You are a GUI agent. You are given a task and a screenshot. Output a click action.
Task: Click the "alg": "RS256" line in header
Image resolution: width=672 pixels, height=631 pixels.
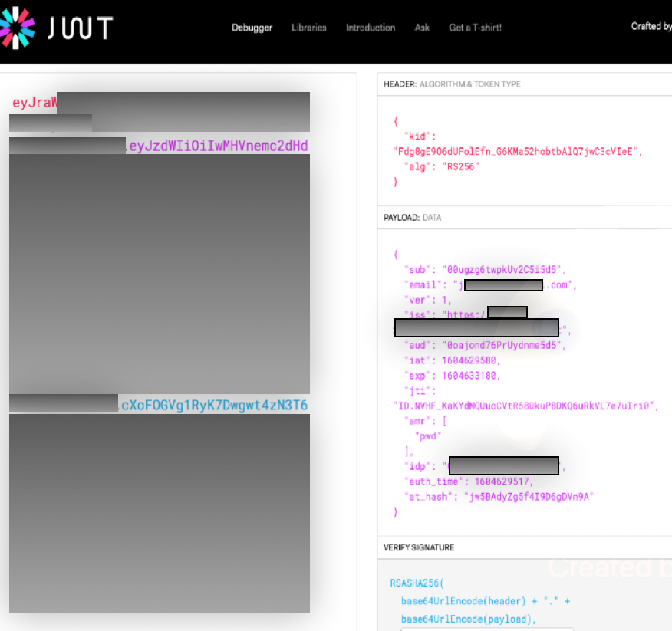point(442,166)
